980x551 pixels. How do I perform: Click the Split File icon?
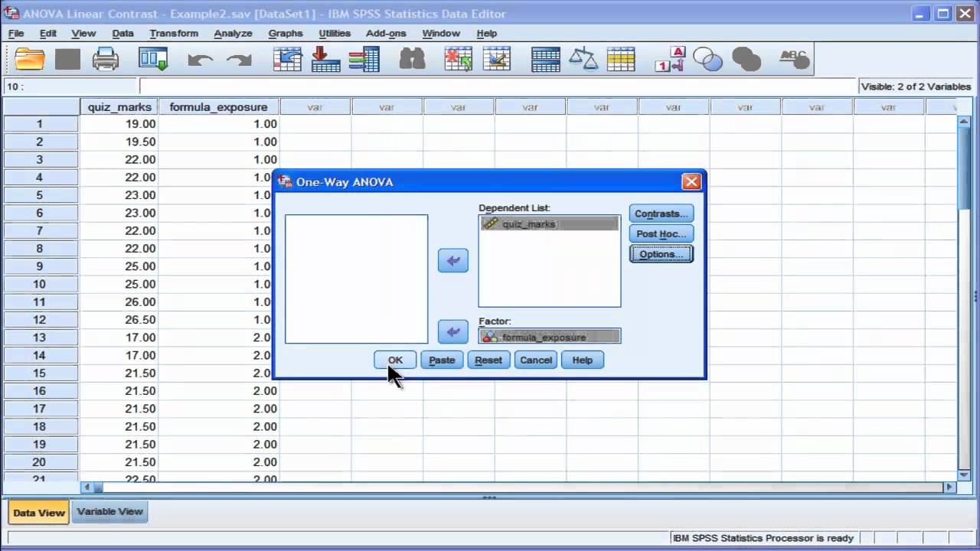pos(545,59)
